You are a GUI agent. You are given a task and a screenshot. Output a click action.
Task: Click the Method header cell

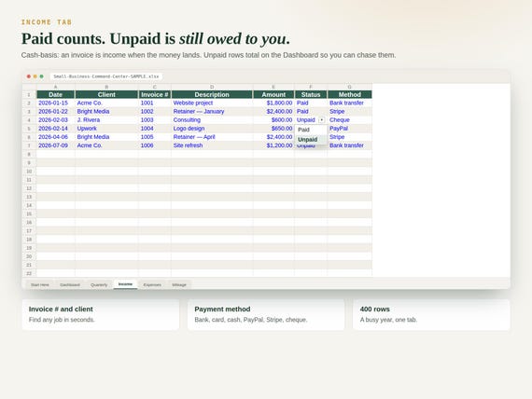(x=350, y=94)
